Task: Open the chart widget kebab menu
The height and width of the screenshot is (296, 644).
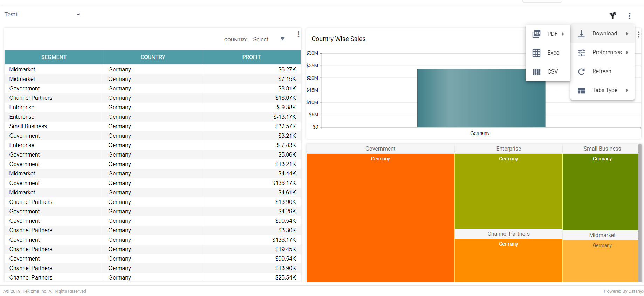Action: coord(638,34)
